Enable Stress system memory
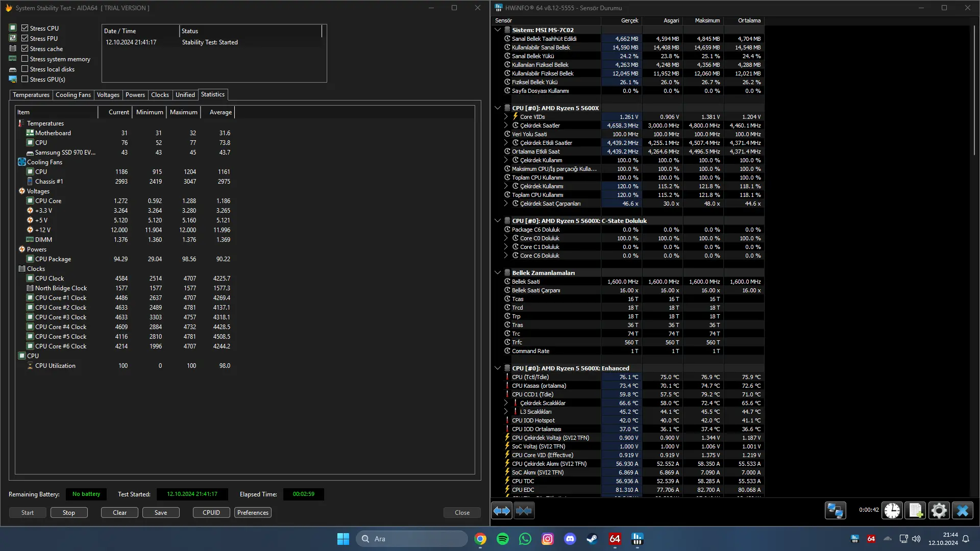The height and width of the screenshot is (551, 980). point(25,59)
